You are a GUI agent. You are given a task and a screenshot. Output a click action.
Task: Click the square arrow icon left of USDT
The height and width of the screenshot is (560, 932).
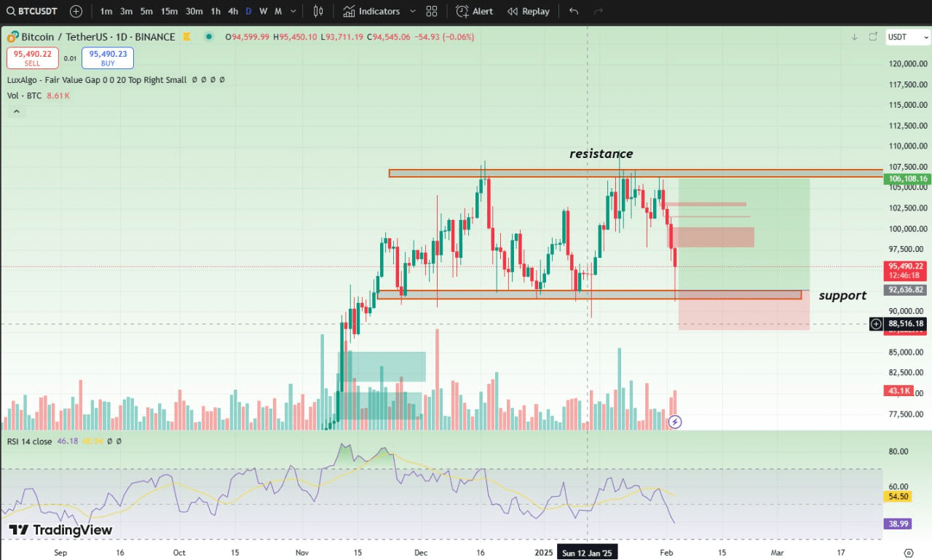tap(872, 37)
